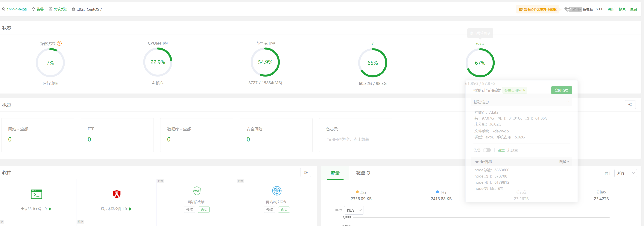This screenshot has width=644, height=226.
Task: Click the 重启 link in top bar
Action: point(633,9)
